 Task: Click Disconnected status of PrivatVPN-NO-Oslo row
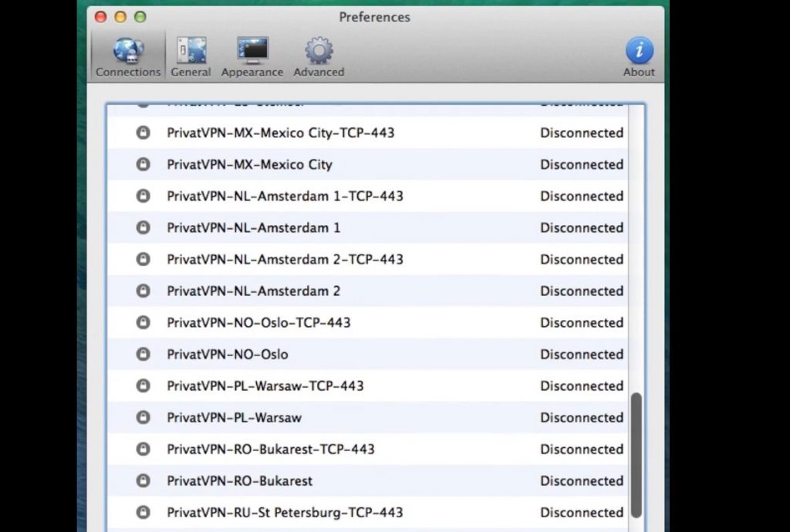pyautogui.click(x=582, y=354)
